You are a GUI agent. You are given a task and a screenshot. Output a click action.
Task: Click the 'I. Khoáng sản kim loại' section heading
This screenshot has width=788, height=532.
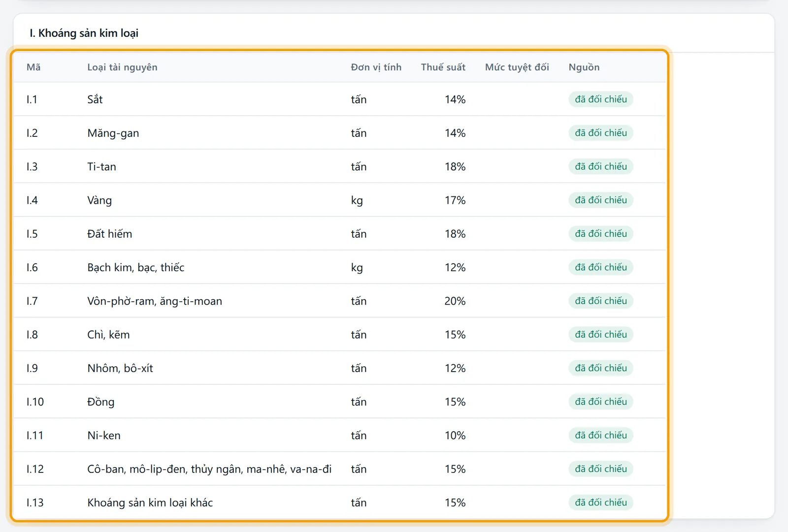tap(84, 33)
